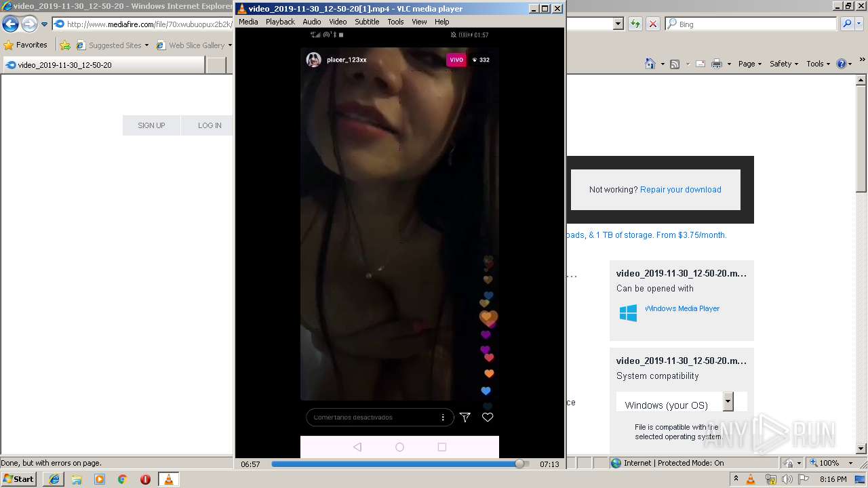This screenshot has height=488, width=868.
Task: Open Internet Explorer from the taskbar
Action: pyautogui.click(x=54, y=479)
